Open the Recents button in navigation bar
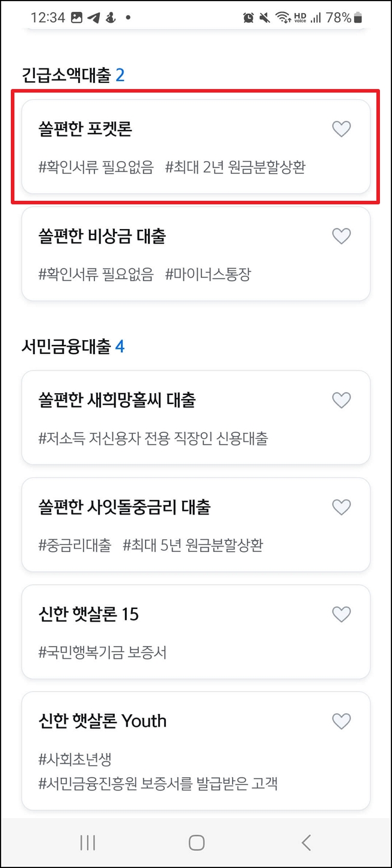 pyautogui.click(x=87, y=843)
